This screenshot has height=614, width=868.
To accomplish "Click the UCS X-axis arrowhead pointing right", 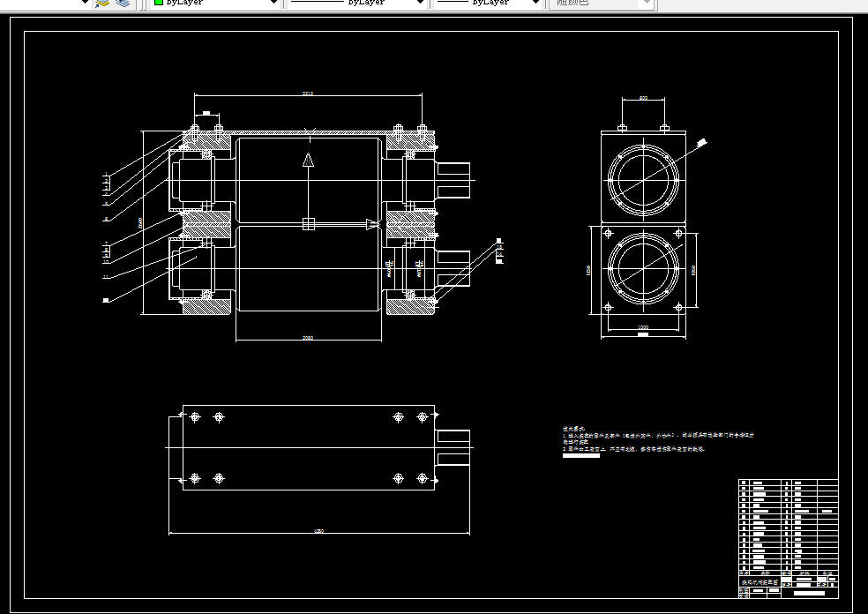I will point(373,224).
